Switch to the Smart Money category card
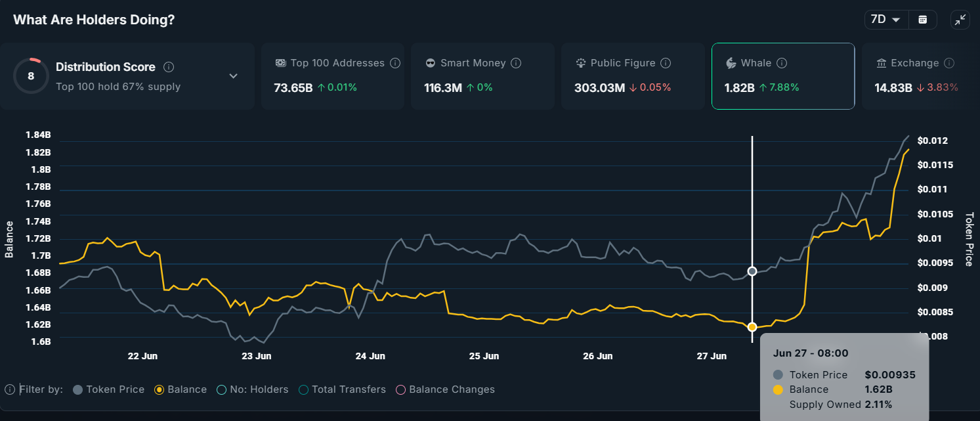This screenshot has height=421, width=980. pyautogui.click(x=482, y=76)
